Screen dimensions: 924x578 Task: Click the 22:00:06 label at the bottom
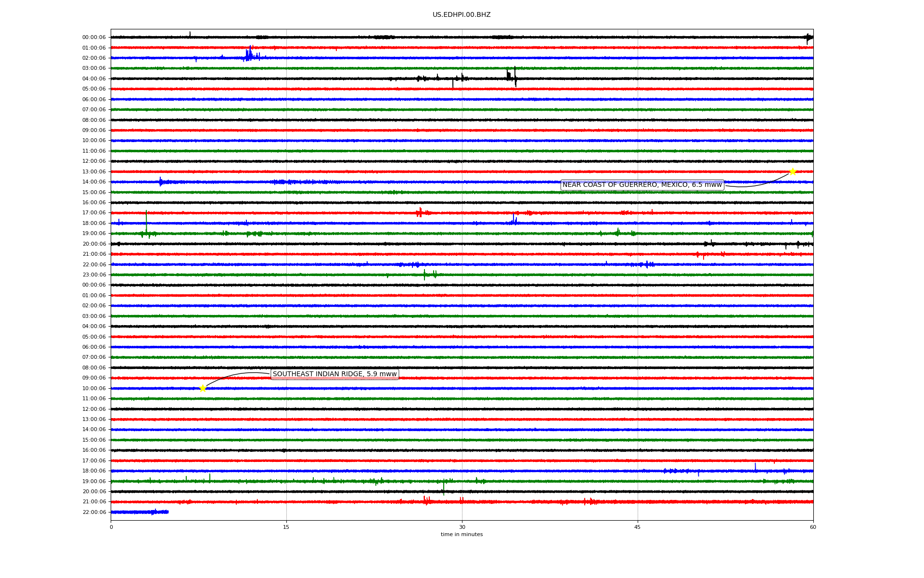point(94,512)
